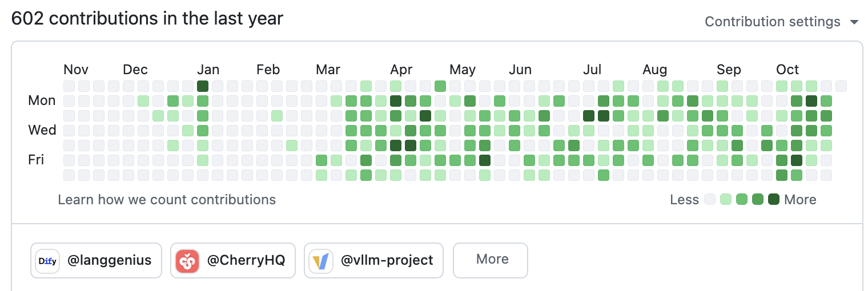This screenshot has height=291, width=868.
Task: Click the green Saturday cell under Jul
Action: (x=604, y=175)
